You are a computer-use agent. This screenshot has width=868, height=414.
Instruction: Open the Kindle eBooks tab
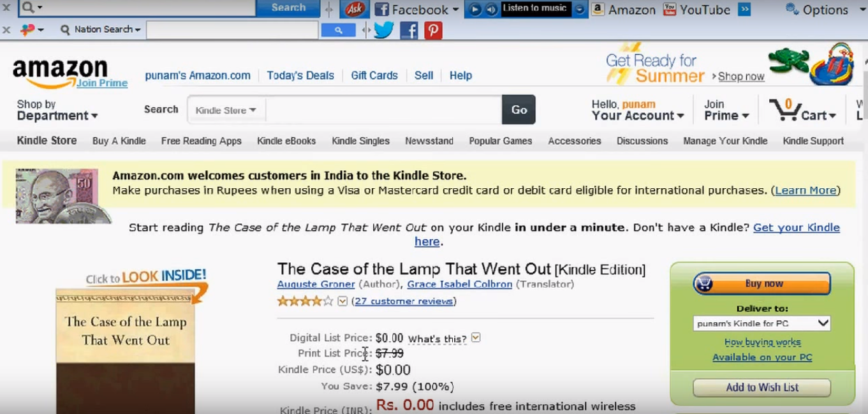286,141
